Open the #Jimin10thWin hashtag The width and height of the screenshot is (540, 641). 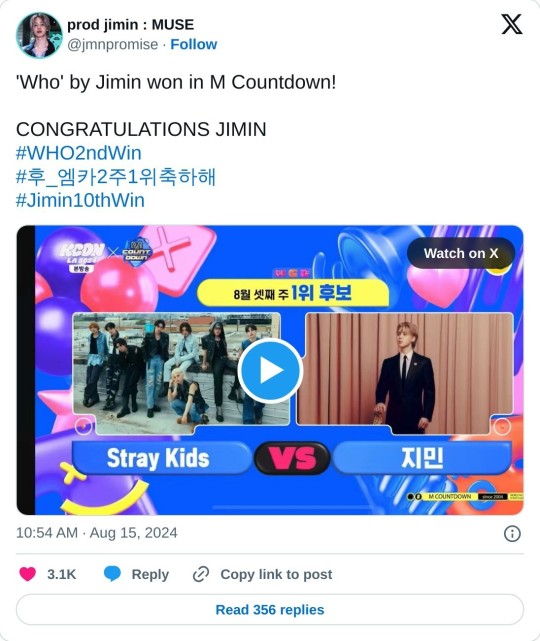[80, 200]
